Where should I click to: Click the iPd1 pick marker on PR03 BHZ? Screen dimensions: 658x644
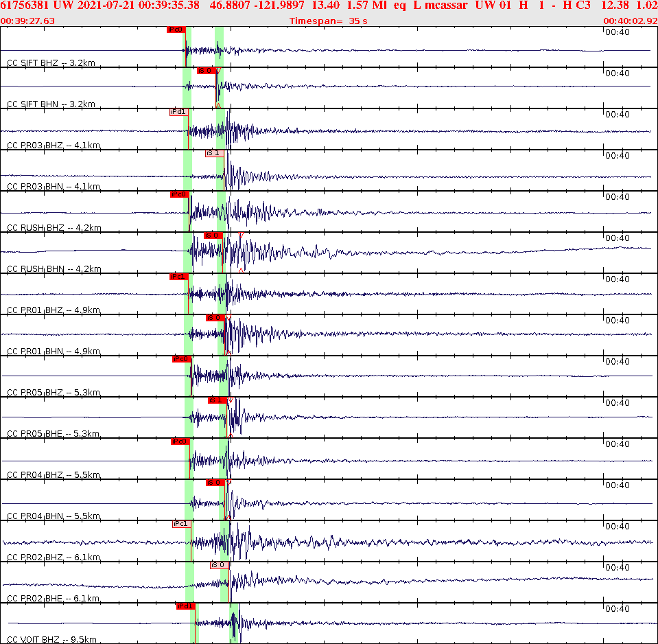178,111
